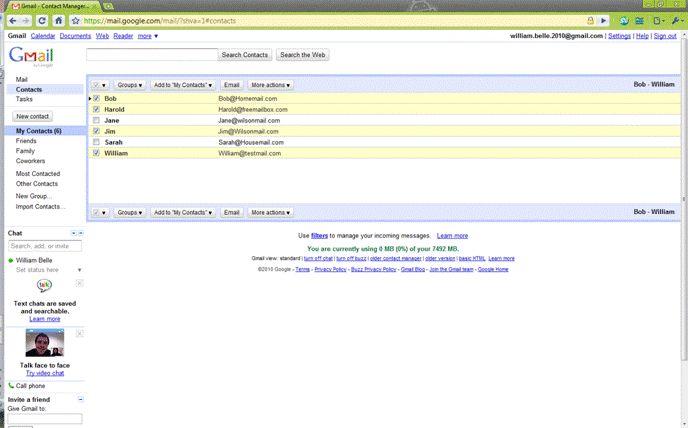
Task: Click the chat search input field
Action: 44,245
